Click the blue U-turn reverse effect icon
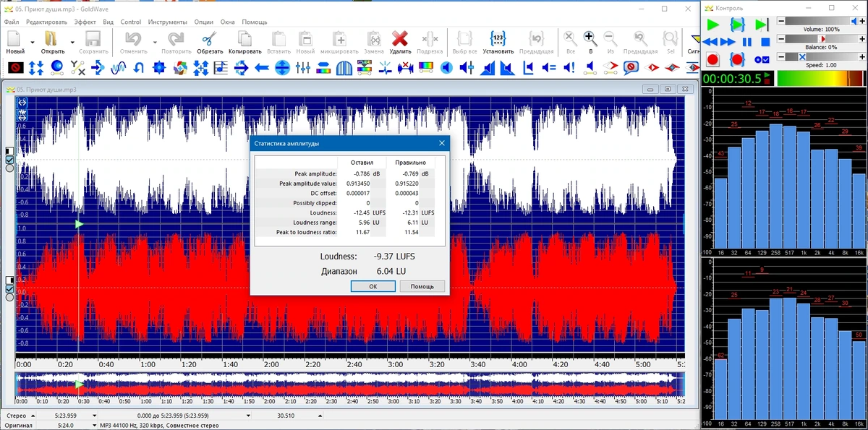868x430 pixels. point(139,68)
